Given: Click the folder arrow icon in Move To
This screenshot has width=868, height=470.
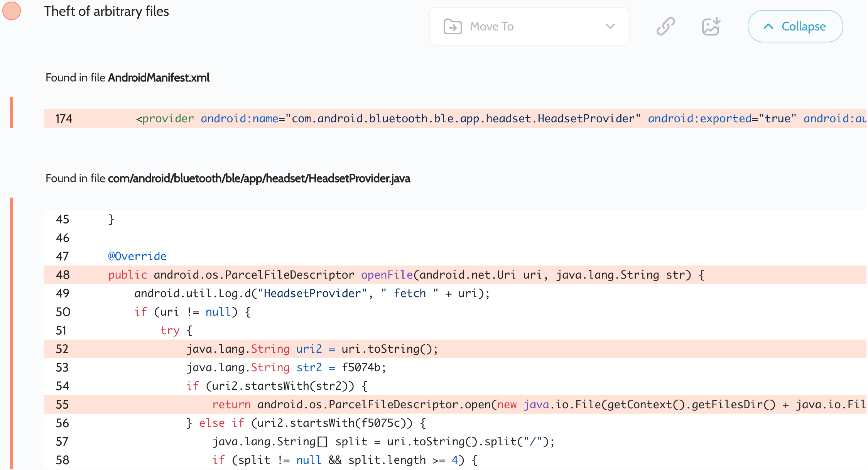Looking at the screenshot, I should (453, 27).
